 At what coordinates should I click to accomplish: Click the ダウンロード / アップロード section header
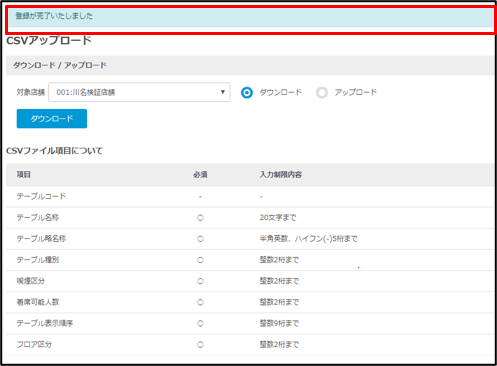point(60,65)
